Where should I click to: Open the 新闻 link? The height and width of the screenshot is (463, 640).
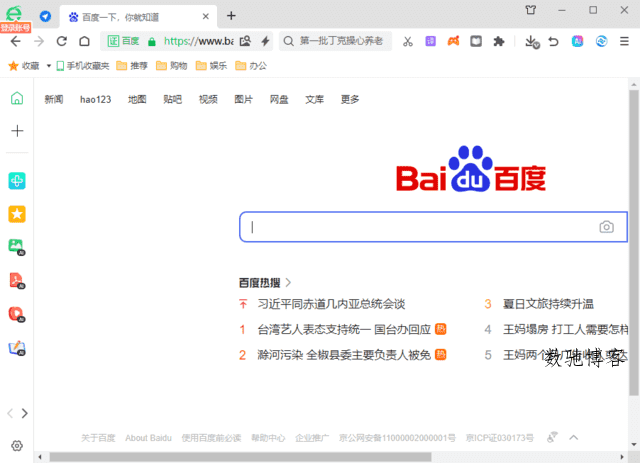pos(54,99)
